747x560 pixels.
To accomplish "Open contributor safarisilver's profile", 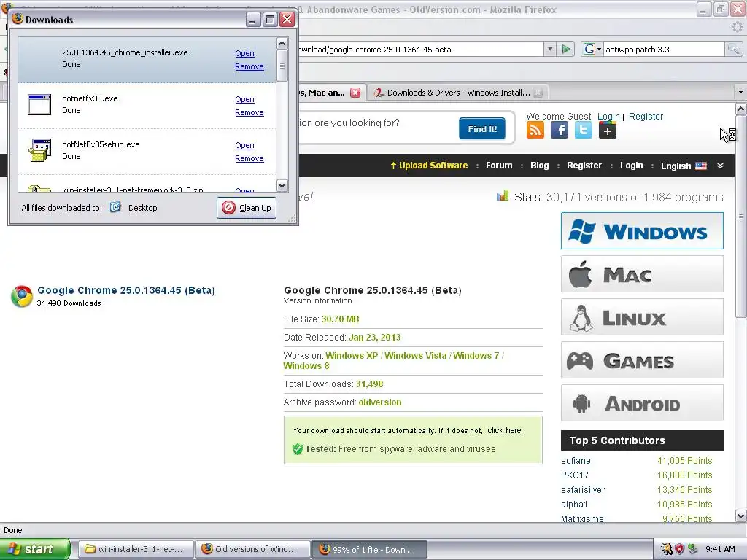I will coord(583,489).
